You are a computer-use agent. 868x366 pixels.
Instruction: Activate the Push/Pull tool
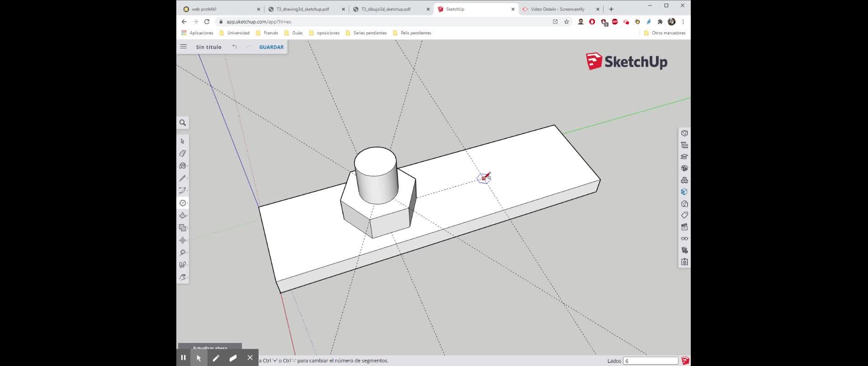183,216
